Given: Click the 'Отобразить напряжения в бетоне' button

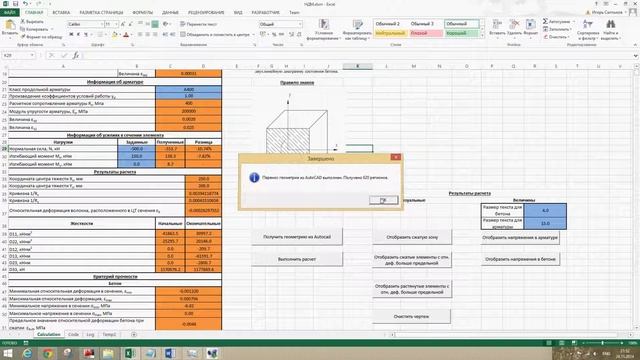Looking at the screenshot, I should click(x=520, y=259).
